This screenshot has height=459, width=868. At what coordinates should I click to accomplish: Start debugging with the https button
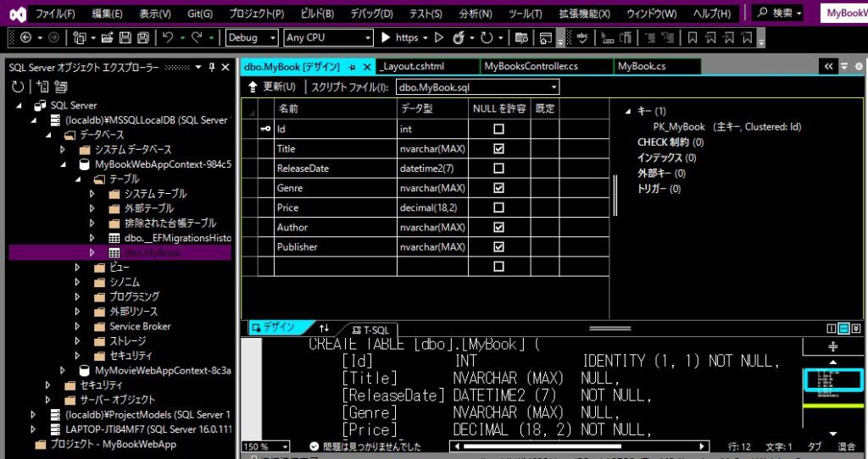[400, 38]
